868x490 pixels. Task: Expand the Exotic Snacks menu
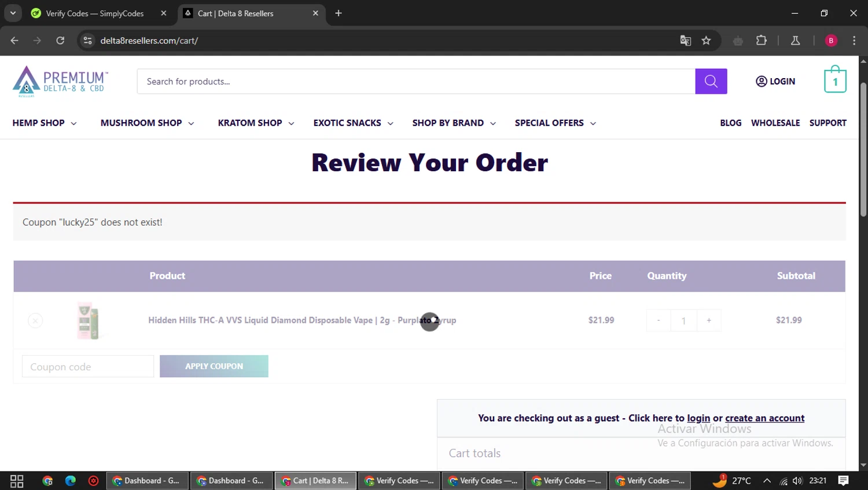(353, 123)
